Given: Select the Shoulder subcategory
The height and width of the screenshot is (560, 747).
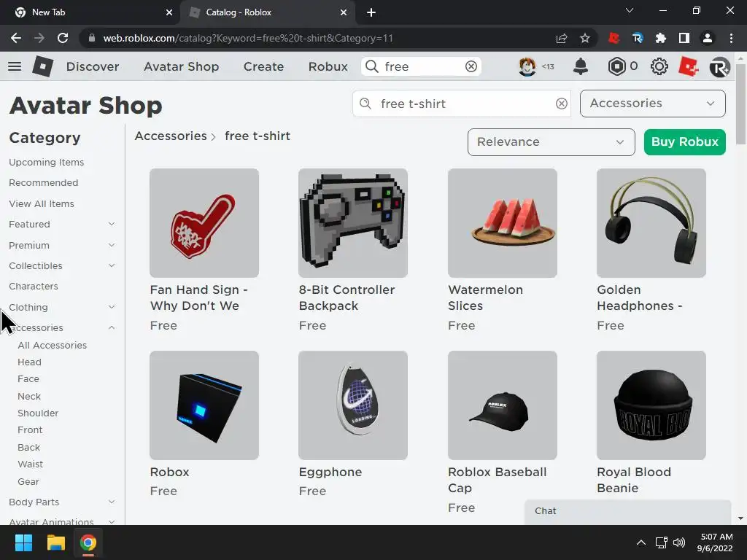Looking at the screenshot, I should 38,413.
